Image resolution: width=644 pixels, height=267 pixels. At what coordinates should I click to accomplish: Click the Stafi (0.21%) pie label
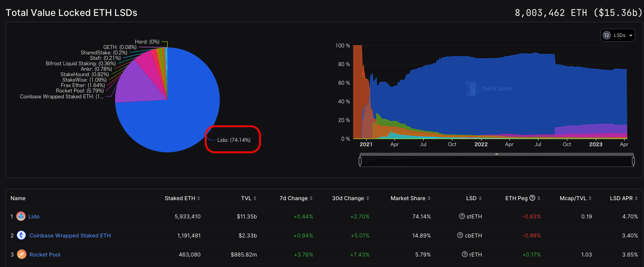tap(106, 58)
